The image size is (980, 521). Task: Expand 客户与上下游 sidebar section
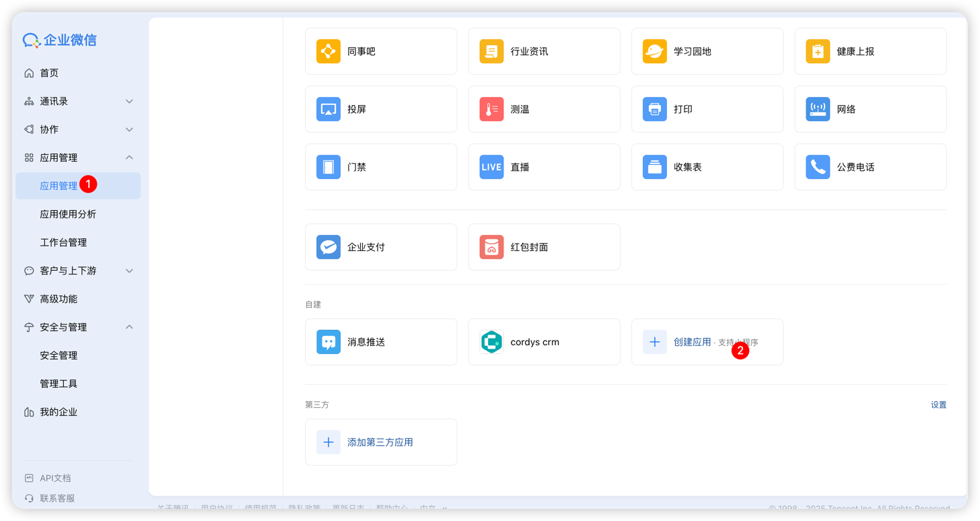(x=129, y=271)
